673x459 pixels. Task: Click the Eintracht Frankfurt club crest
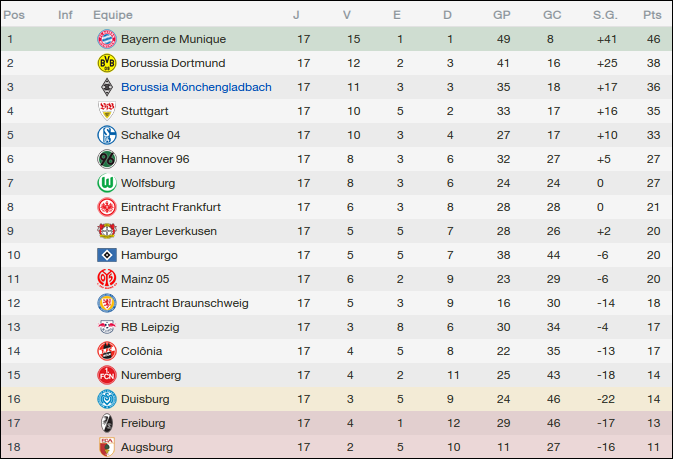pyautogui.click(x=106, y=207)
